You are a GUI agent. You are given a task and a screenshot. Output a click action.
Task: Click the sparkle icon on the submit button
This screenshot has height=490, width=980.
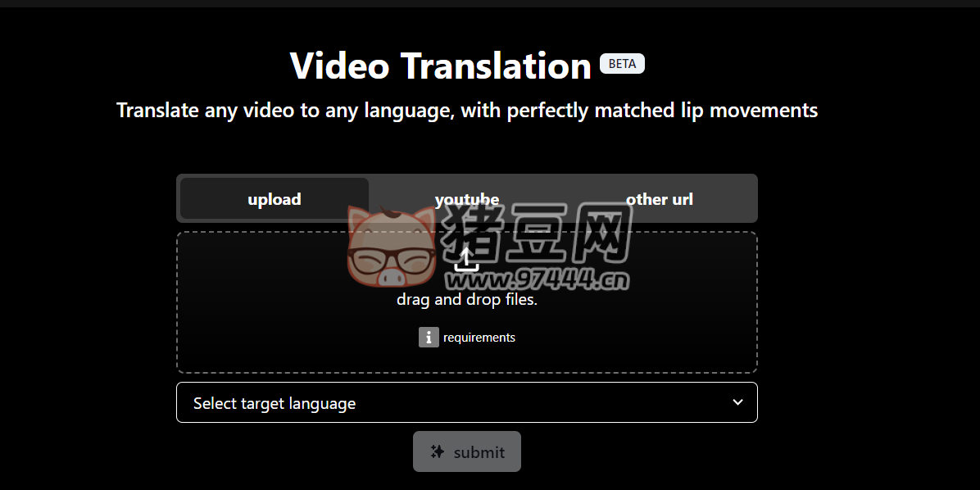click(438, 451)
